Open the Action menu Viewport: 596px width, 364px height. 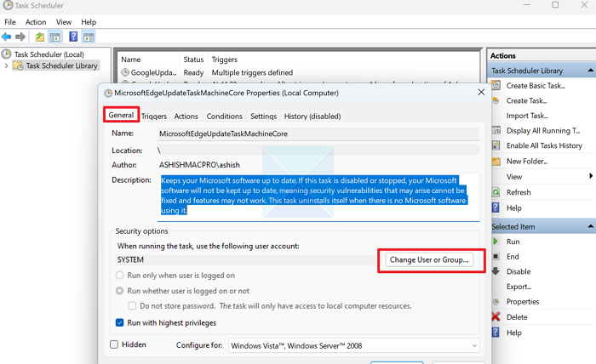(x=36, y=22)
